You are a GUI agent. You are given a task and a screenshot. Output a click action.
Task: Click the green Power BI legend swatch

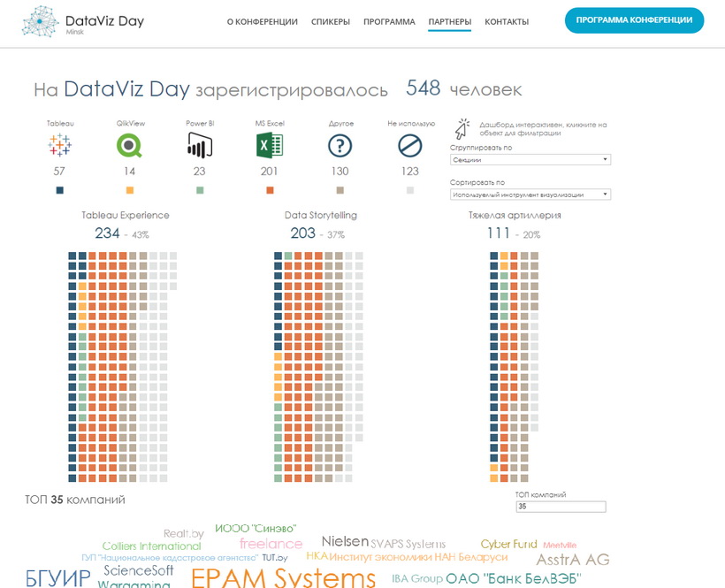tap(200, 190)
